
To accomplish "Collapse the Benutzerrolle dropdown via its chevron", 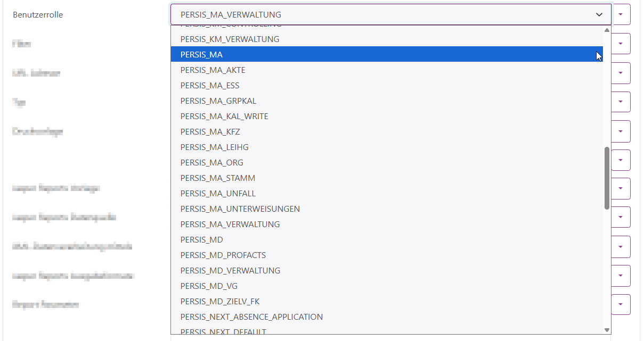I will click(598, 14).
